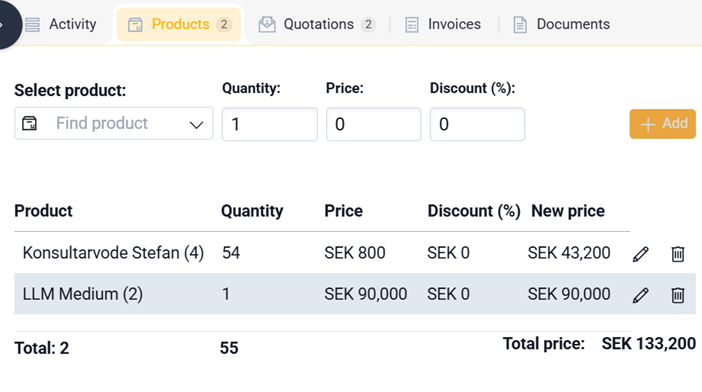Click the Find product chevron arrow
The image size is (702, 392).
tap(196, 124)
